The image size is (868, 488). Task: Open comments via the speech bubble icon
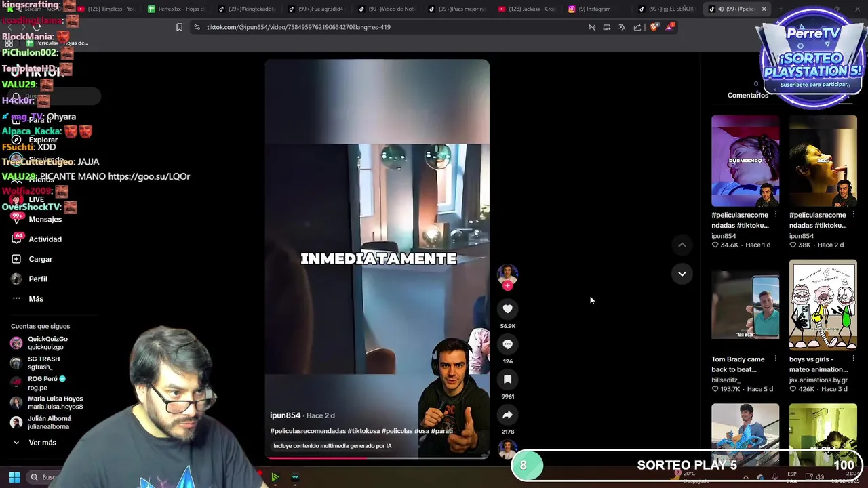click(x=507, y=344)
